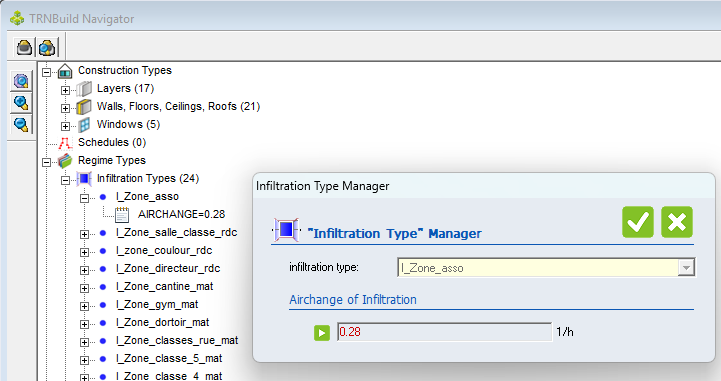Expand Walls, Floors, Ceilings, Roofs (21) node
Viewport: 721px width, 381px height.
coord(65,108)
